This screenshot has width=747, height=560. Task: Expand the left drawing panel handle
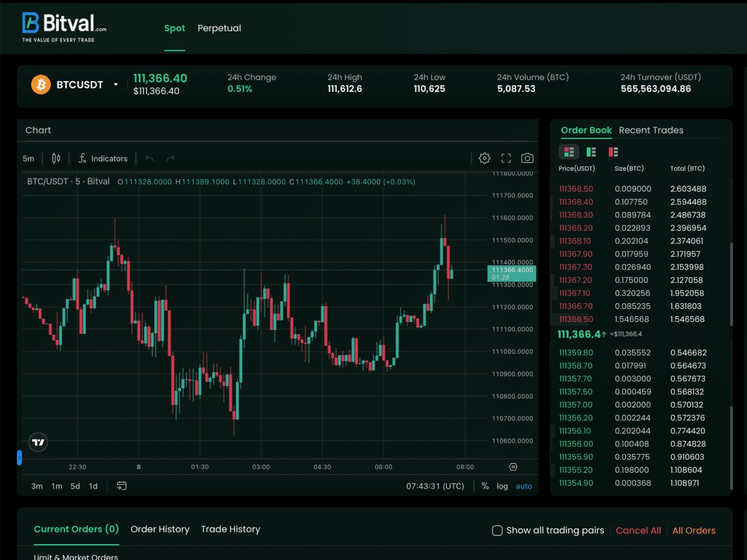[19, 457]
